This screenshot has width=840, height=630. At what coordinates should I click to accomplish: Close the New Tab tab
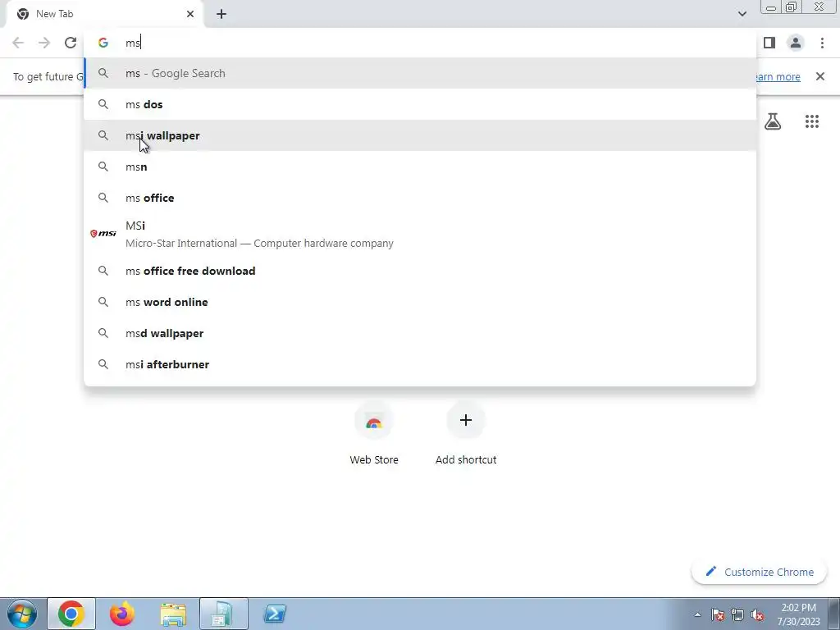190,14
